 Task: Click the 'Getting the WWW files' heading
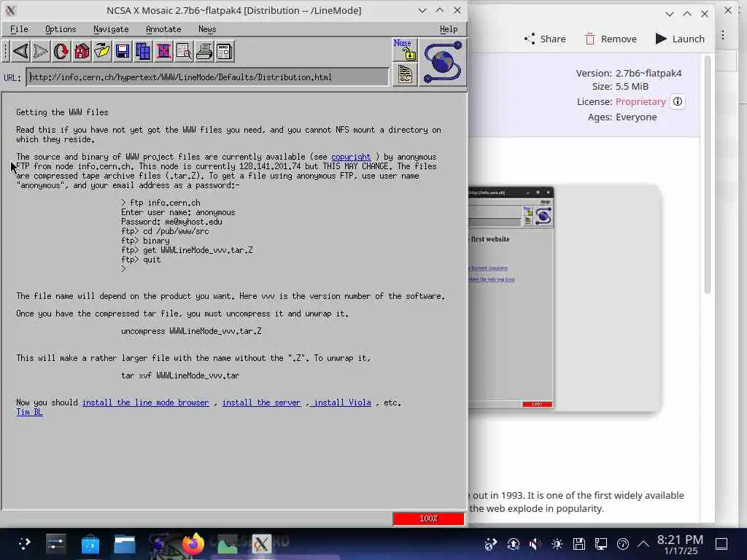pos(63,112)
